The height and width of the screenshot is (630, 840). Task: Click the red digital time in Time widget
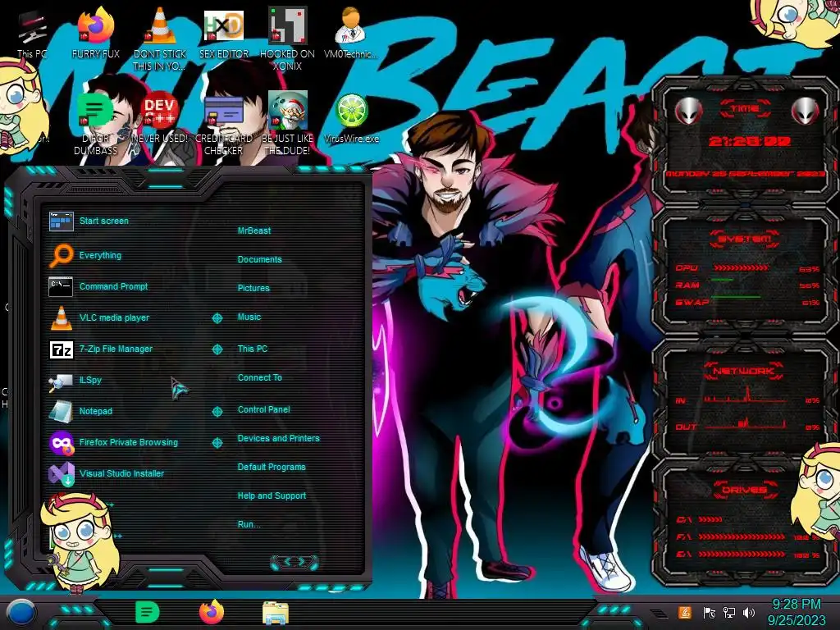pyautogui.click(x=750, y=141)
